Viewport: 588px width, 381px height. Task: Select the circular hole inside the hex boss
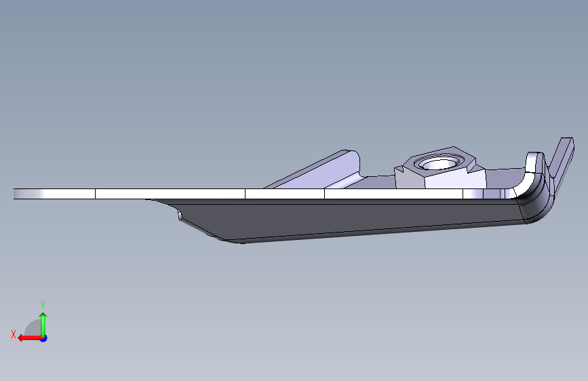(438, 163)
